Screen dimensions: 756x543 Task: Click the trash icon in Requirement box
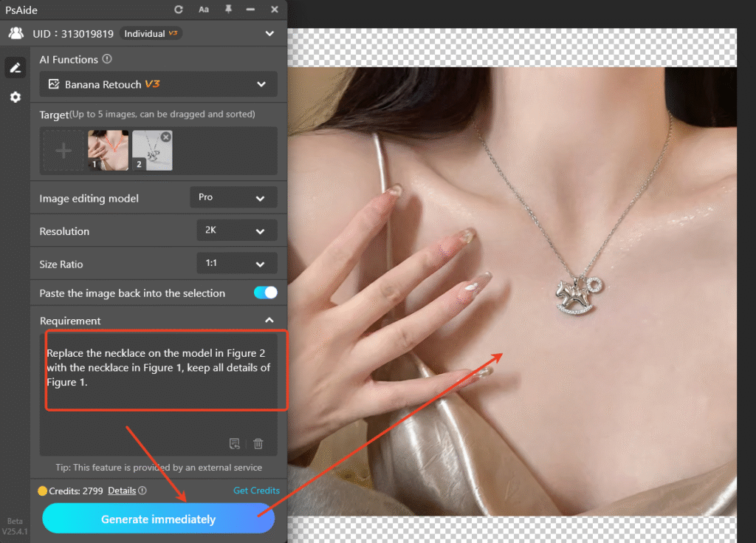pos(258,443)
